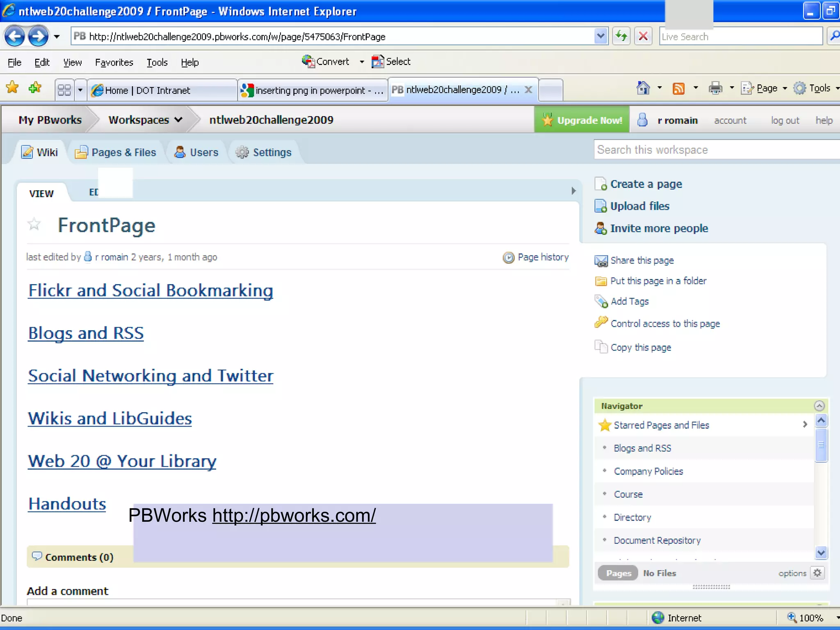Click Control access key icon
840x630 pixels.
(x=601, y=322)
